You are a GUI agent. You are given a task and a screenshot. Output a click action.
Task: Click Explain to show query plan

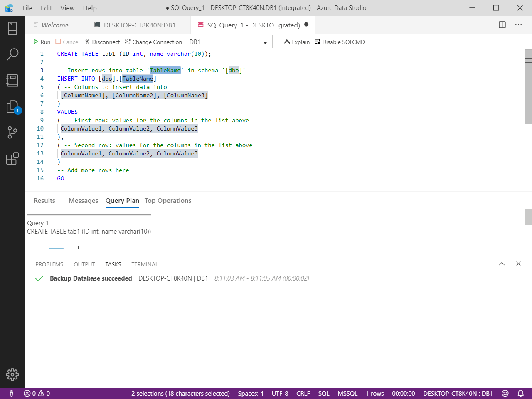pyautogui.click(x=297, y=42)
